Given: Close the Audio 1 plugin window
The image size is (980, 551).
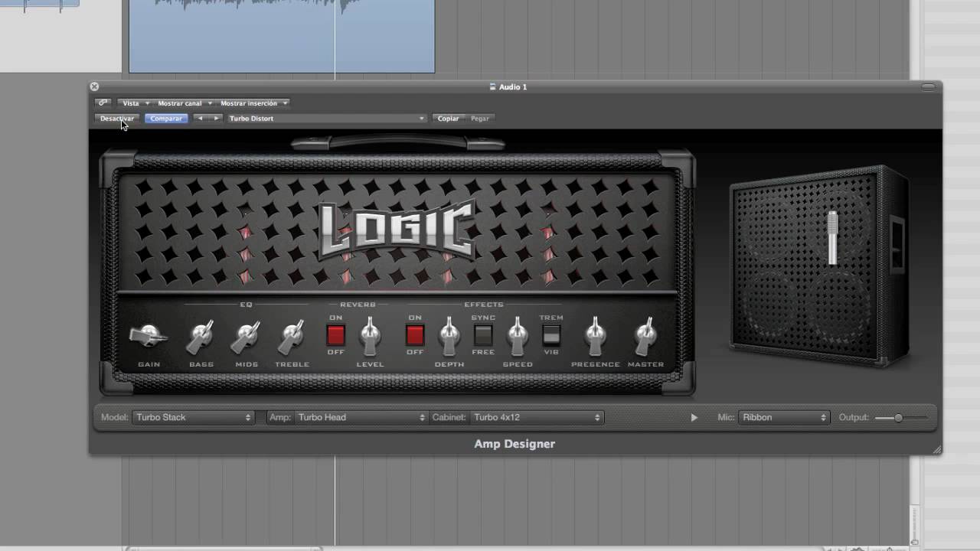Looking at the screenshot, I should coord(94,86).
